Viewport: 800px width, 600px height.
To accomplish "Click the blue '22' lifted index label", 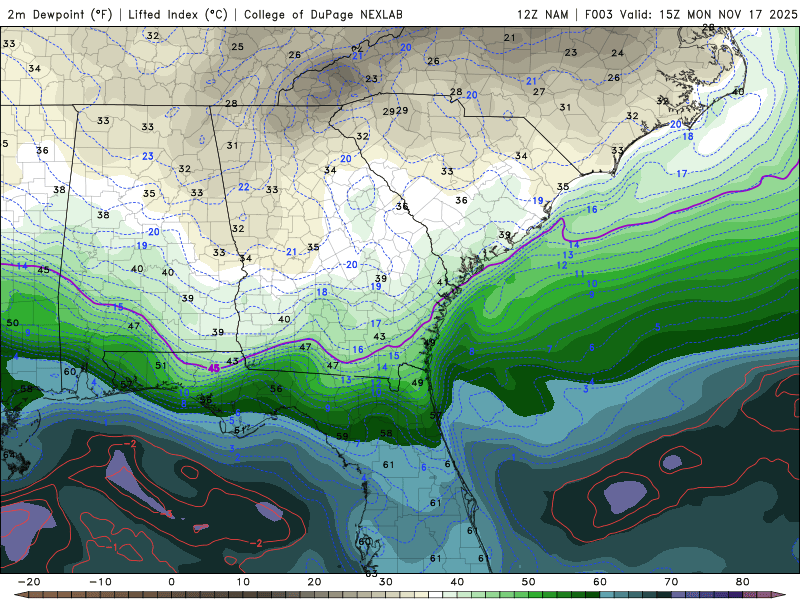I will click(244, 187).
